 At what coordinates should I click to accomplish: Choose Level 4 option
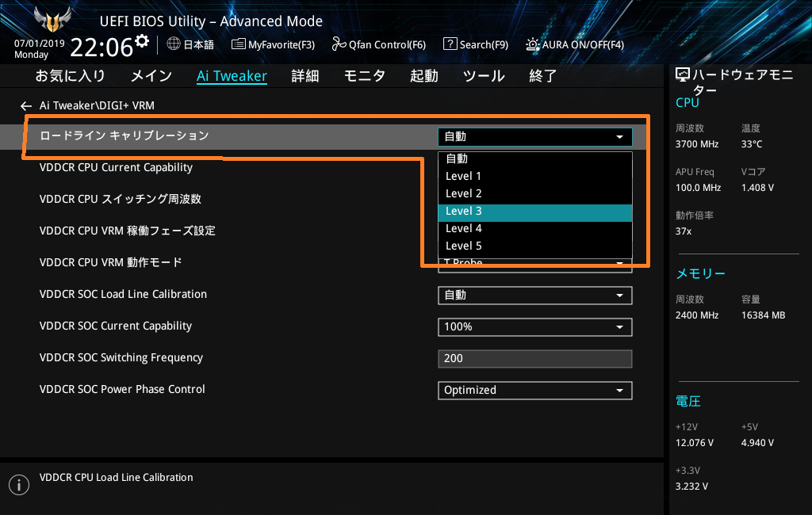click(x=535, y=229)
